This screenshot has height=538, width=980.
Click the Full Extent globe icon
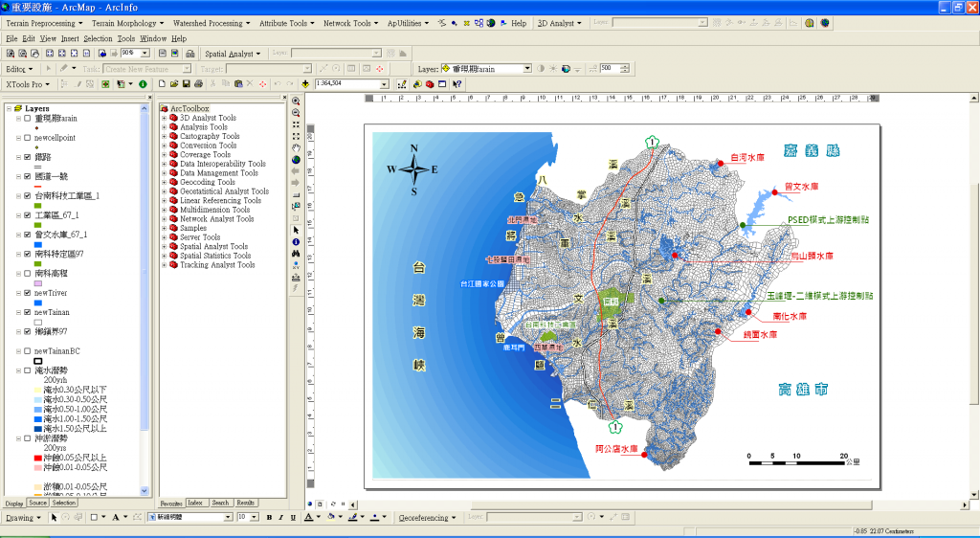click(x=296, y=160)
